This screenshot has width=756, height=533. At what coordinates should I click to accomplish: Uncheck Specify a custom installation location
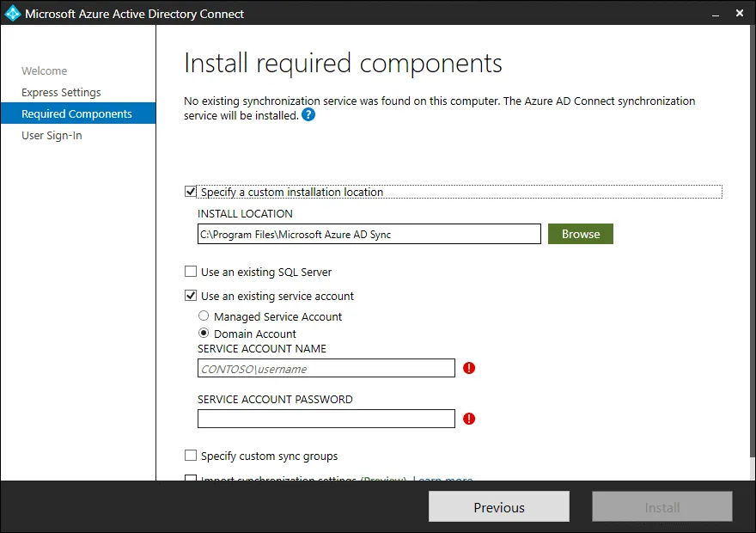pyautogui.click(x=191, y=192)
